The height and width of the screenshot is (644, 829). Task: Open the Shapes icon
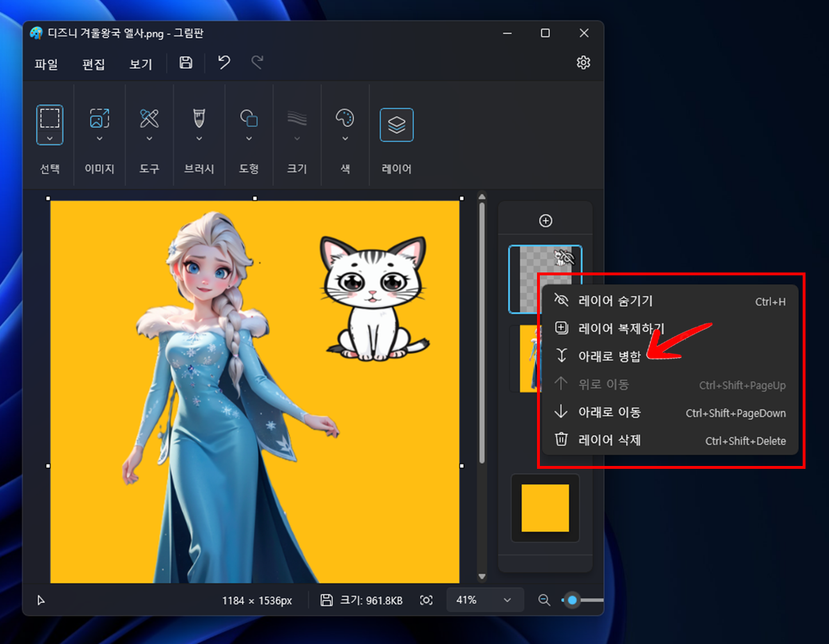click(249, 118)
